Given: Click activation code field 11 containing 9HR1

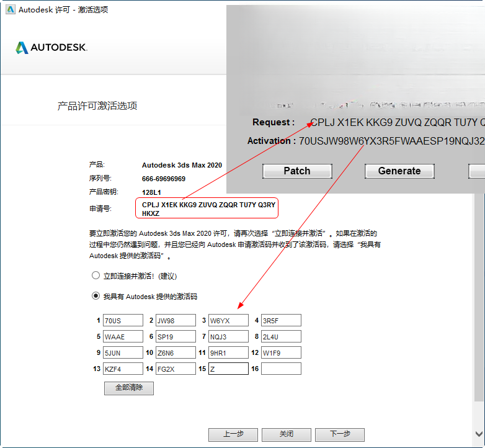Looking at the screenshot, I should click(228, 352).
